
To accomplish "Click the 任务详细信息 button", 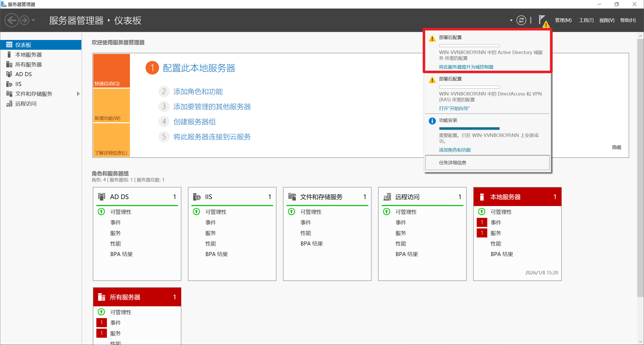I will coord(487,163).
